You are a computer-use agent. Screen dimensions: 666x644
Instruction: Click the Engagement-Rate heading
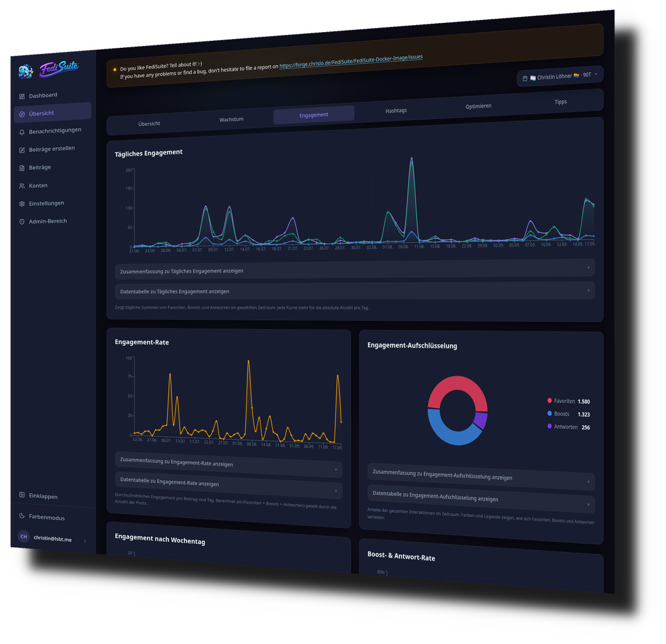click(x=142, y=342)
